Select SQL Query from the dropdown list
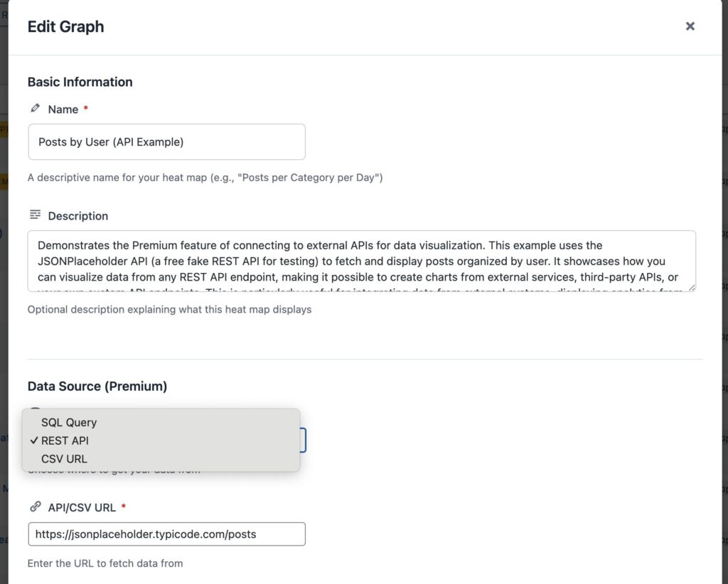 (69, 422)
